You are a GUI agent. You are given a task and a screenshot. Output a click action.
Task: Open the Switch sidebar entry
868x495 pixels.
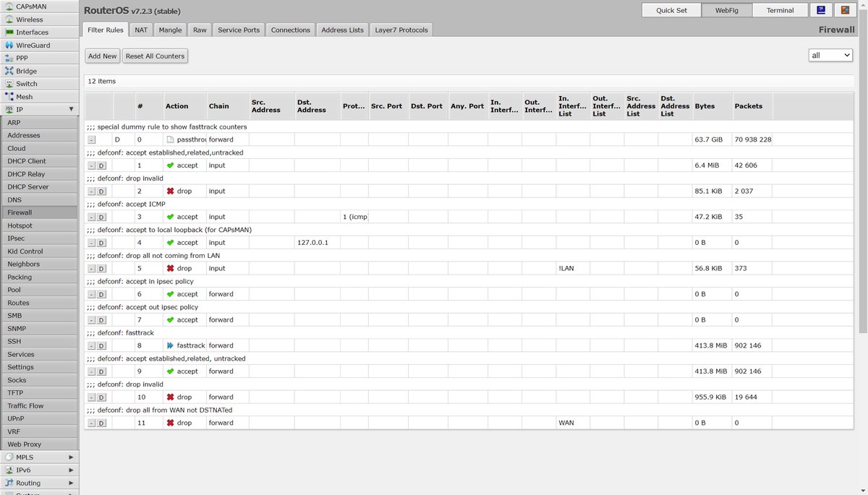tap(39, 84)
